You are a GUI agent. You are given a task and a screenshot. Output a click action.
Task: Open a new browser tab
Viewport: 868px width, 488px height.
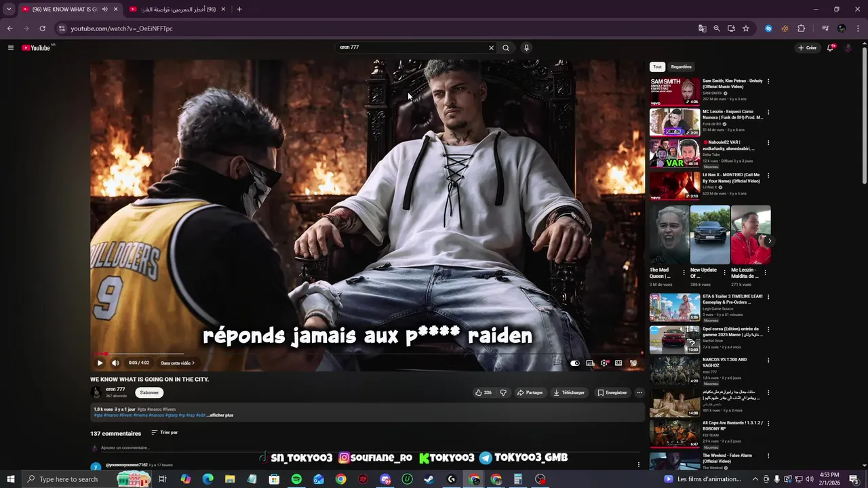(239, 9)
